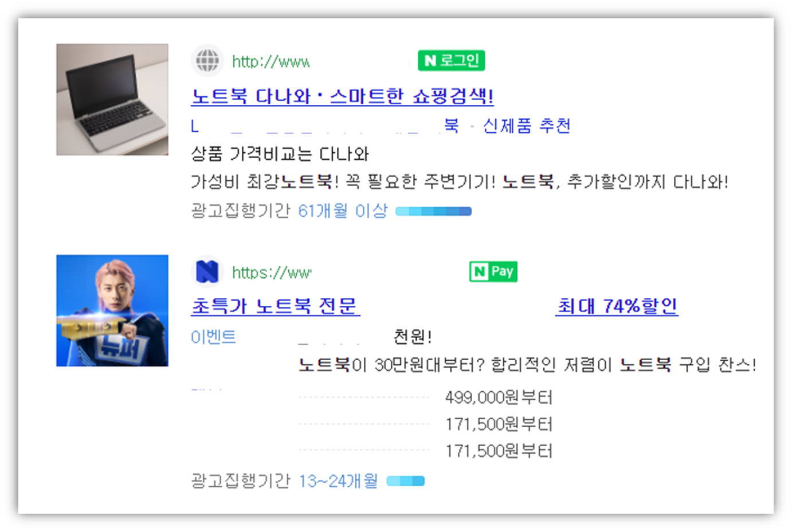Viewport: 792px width, 532px height.
Task: Click the short blue ad-period bar
Action: (406, 481)
